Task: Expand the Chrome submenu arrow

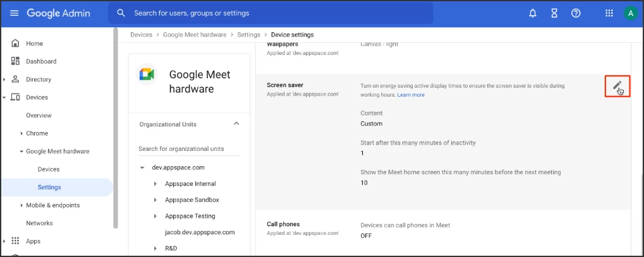Action: [21, 133]
